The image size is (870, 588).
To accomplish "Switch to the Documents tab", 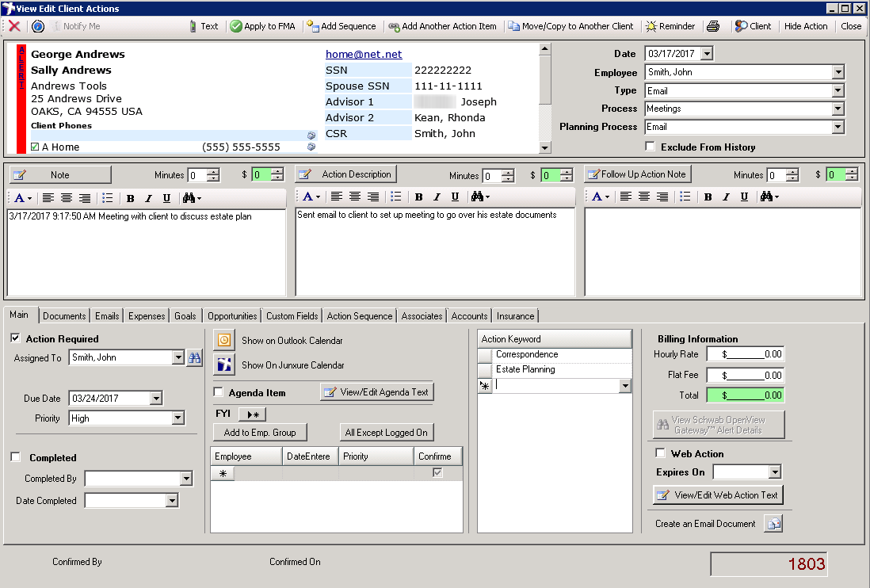I will click(64, 316).
